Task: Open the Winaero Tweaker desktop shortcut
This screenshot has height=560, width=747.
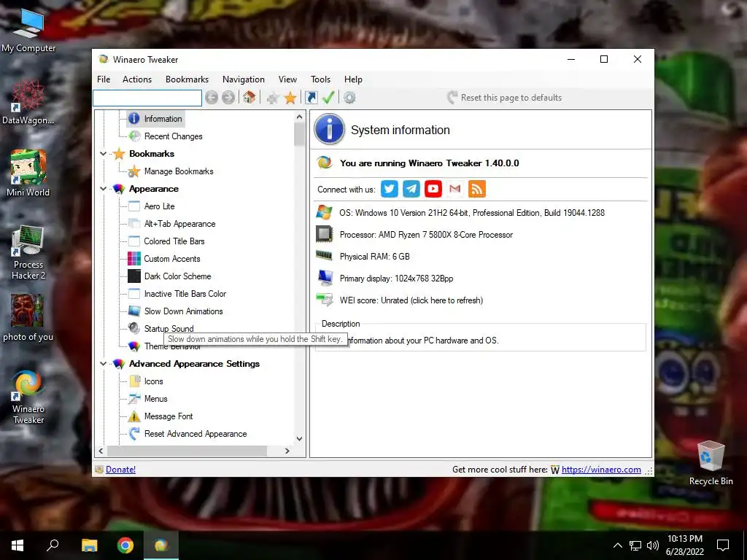Action: [x=28, y=397]
